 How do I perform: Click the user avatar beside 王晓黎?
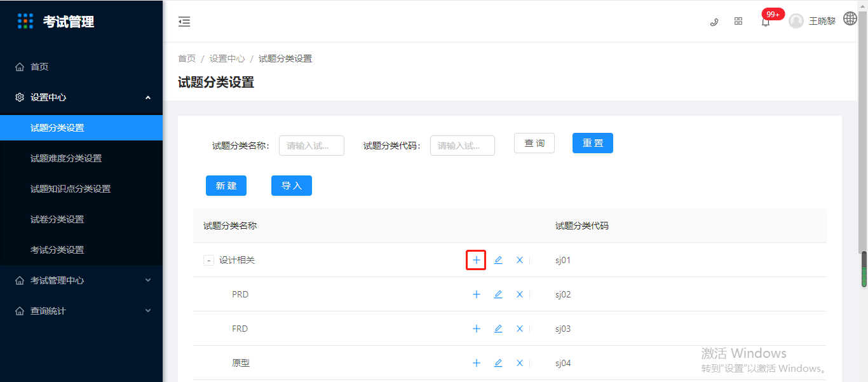pos(796,21)
